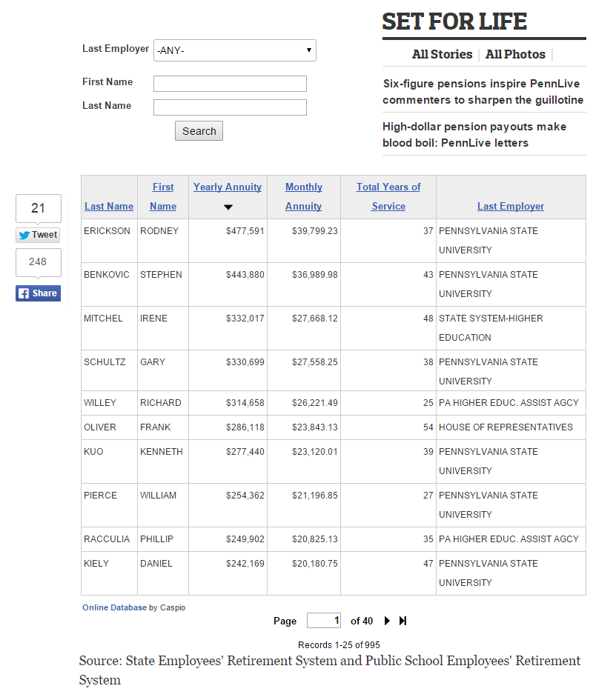Click the Facebook Share button
The image size is (613, 700).
[38, 293]
